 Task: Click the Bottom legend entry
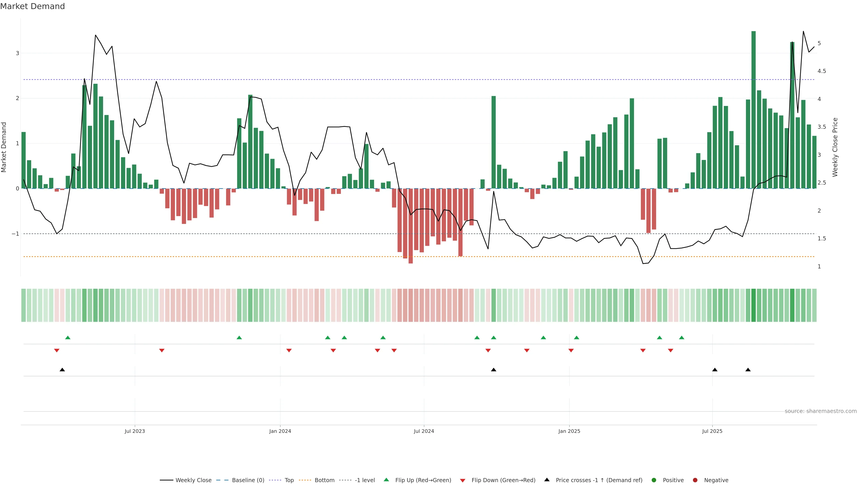[x=324, y=480]
